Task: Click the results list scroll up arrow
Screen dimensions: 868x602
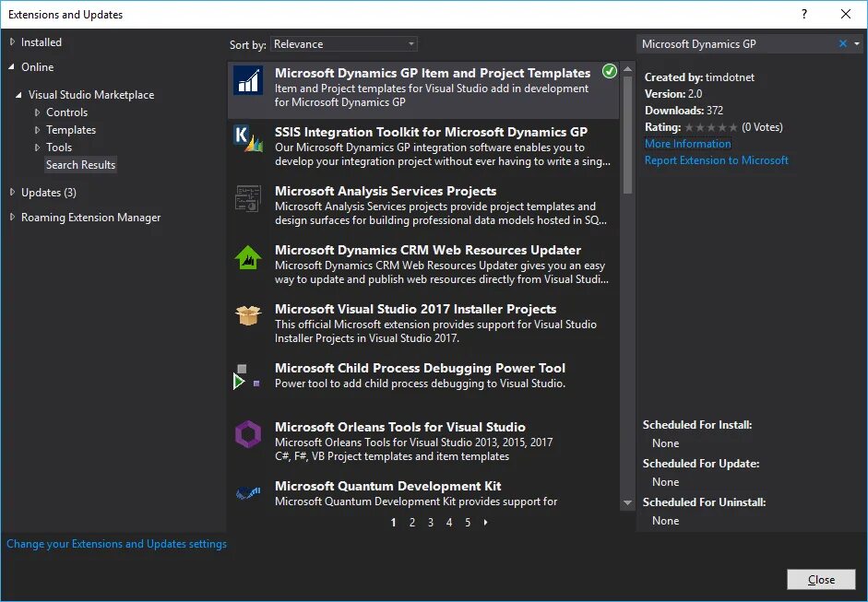Action: (627, 69)
